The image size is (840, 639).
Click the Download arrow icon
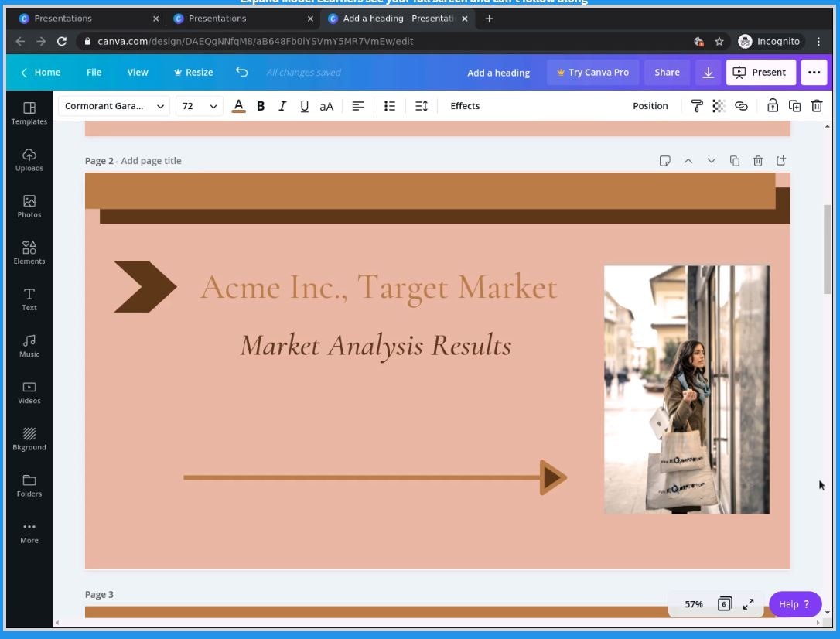tap(708, 73)
